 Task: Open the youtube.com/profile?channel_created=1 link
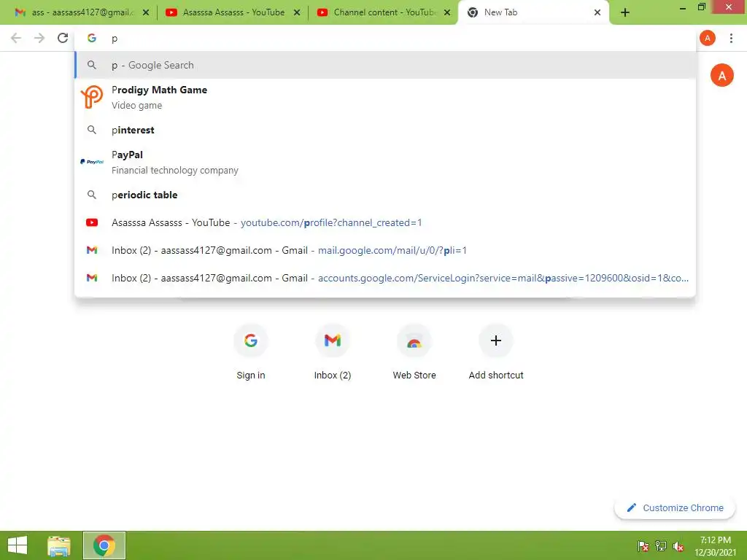(331, 222)
